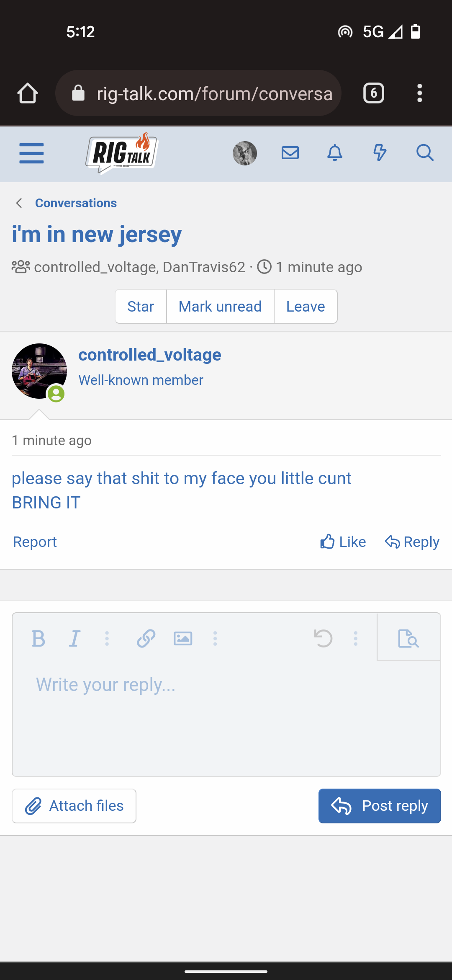Click Post reply button
This screenshot has height=980, width=452.
(x=380, y=806)
